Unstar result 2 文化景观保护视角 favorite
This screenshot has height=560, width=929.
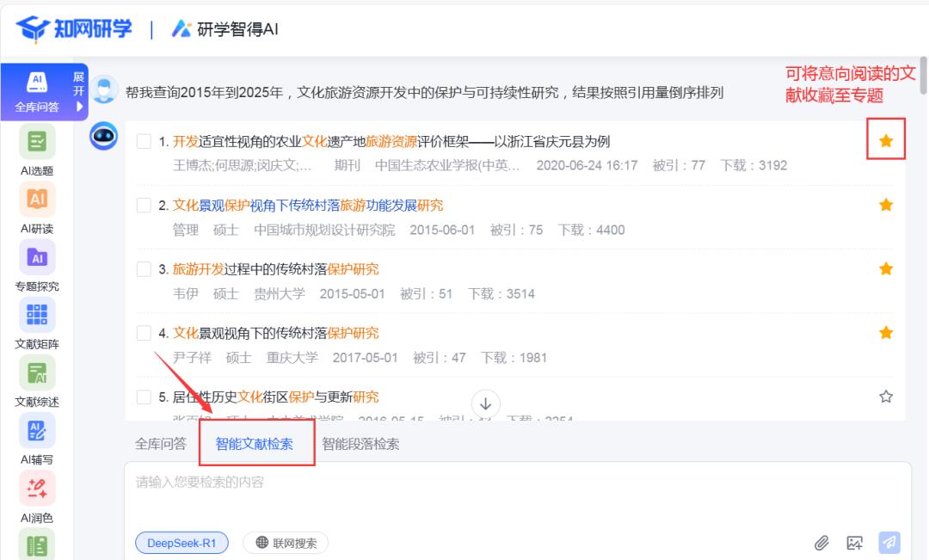886,205
